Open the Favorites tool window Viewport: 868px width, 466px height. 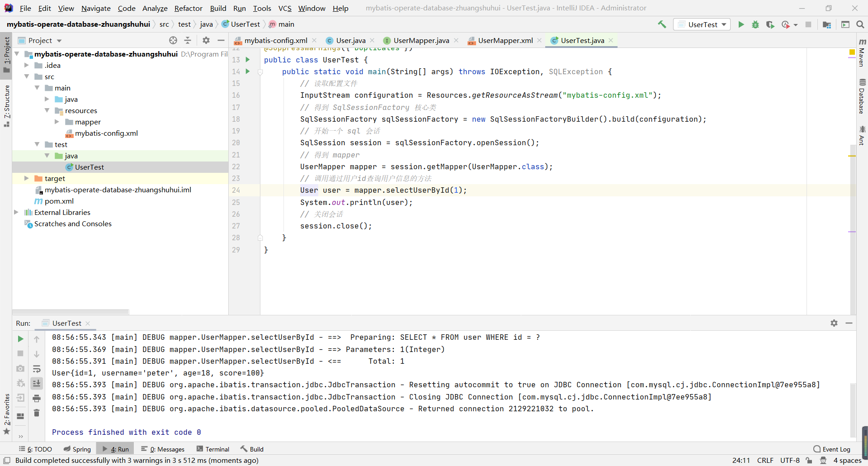(x=6, y=414)
